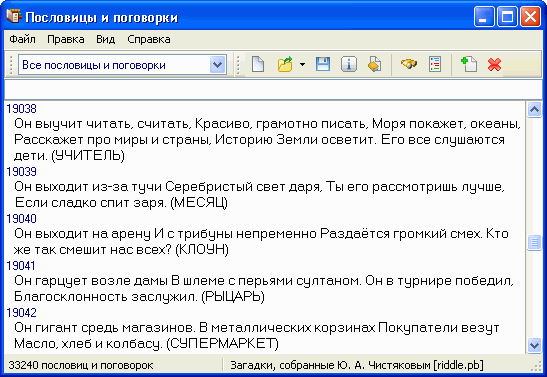547x377 pixels.
Task: Click status bar text 'Загадки, собранные Ю. А. Чистяковым'
Action: click(x=330, y=365)
